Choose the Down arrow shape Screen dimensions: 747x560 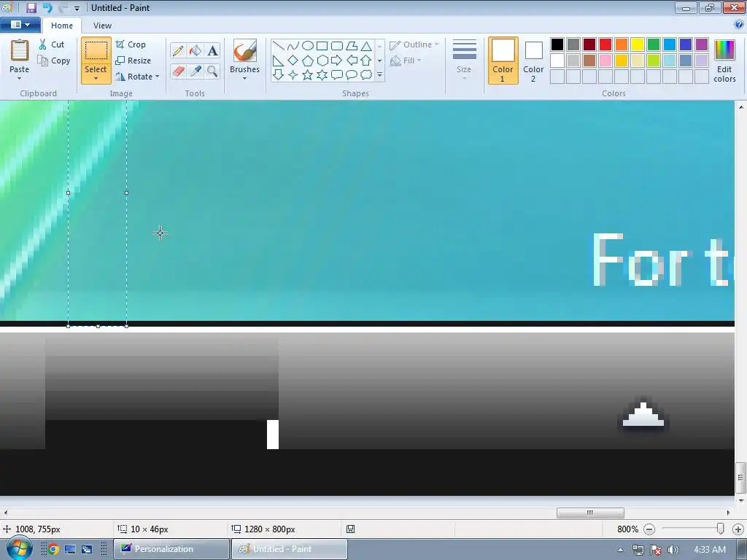278,75
